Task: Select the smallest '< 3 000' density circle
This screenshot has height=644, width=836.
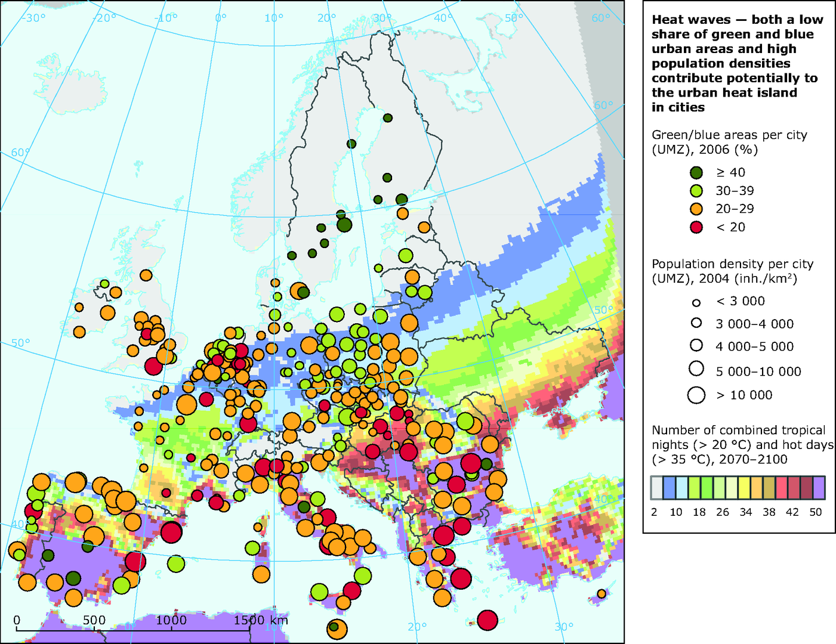Action: (696, 303)
